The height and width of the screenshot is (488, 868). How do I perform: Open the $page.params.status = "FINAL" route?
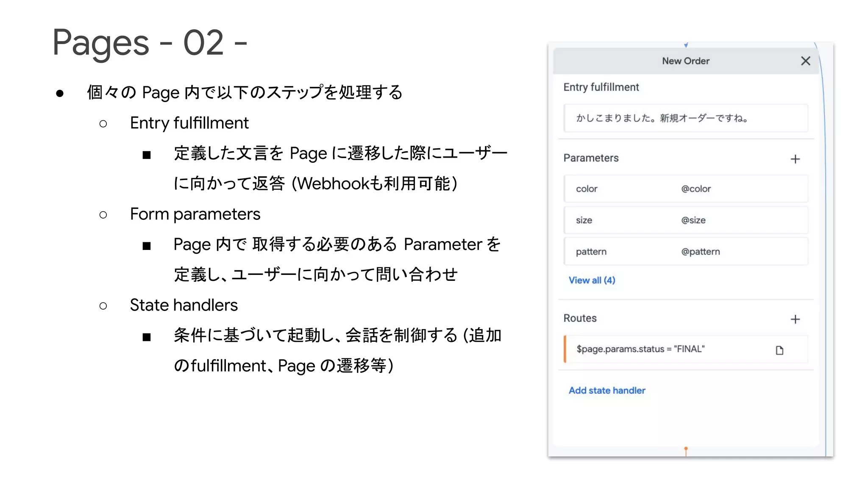(686, 349)
